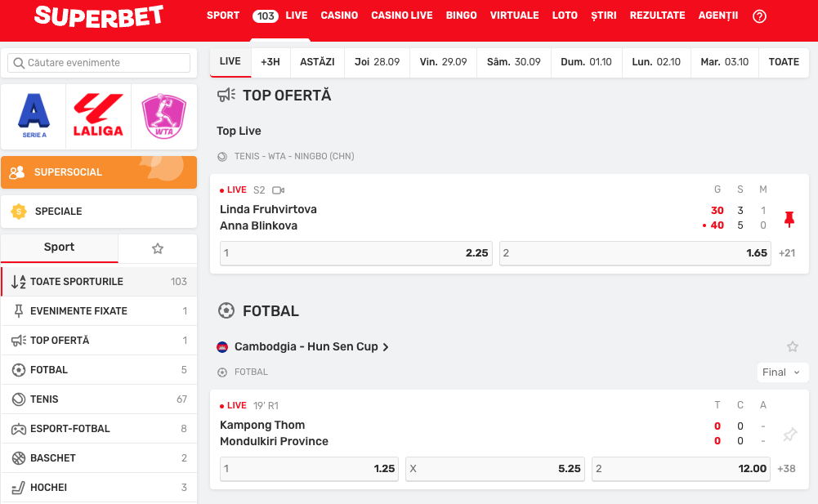Image resolution: width=818 pixels, height=504 pixels.
Task: Click the SuperSocial people icon
Action: point(17,172)
